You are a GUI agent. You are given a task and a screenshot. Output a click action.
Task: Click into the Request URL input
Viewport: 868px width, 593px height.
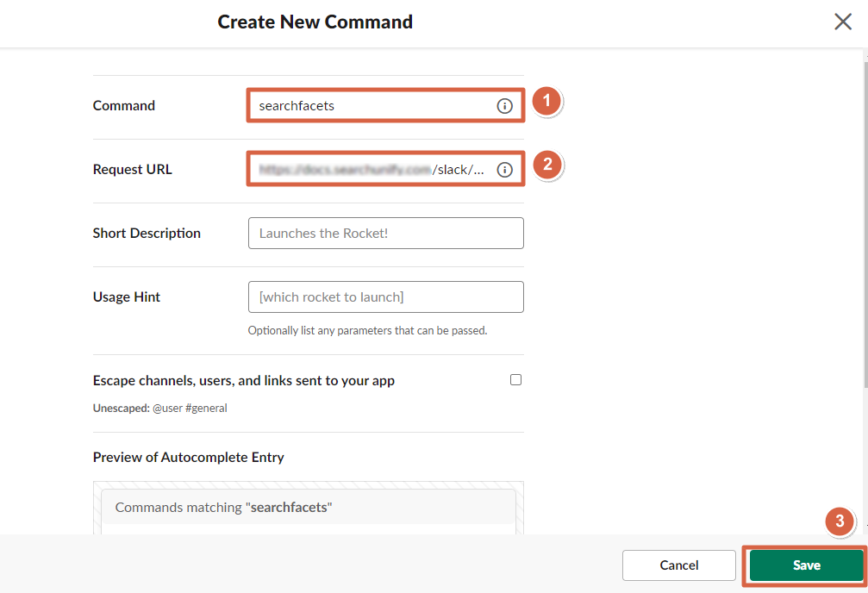pyautogui.click(x=371, y=170)
